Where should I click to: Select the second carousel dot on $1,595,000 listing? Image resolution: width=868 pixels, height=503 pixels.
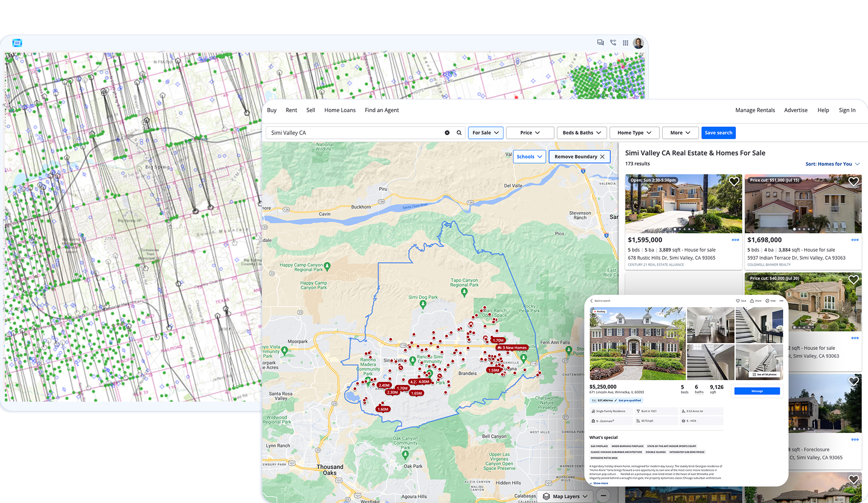[679, 229]
